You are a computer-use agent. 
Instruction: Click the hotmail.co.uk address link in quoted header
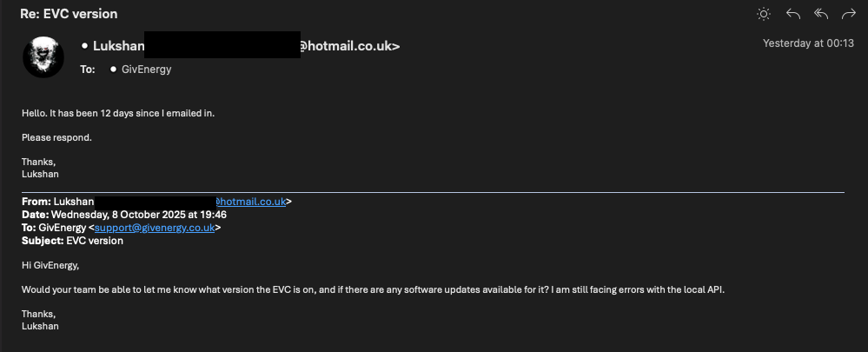coord(251,202)
